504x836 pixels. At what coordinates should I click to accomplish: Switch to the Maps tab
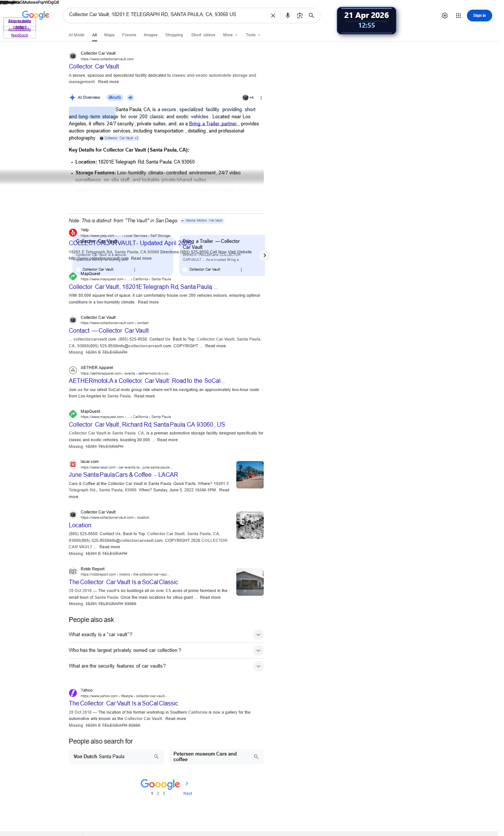109,35
